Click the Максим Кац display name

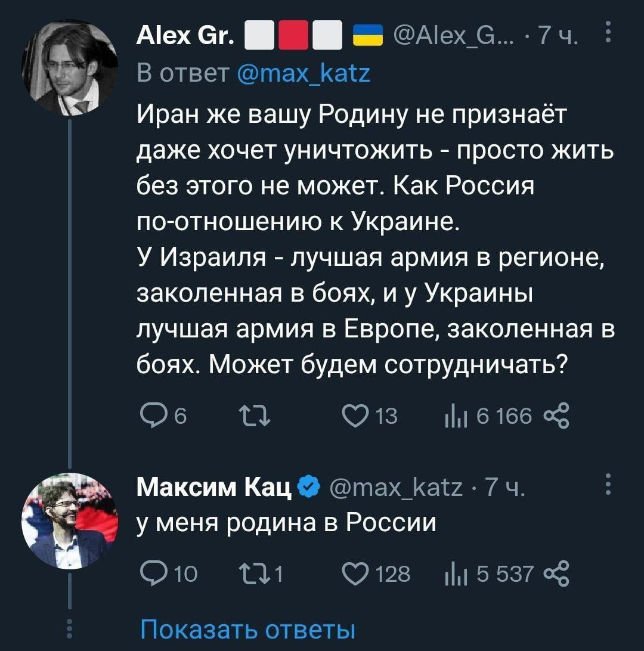point(213,489)
